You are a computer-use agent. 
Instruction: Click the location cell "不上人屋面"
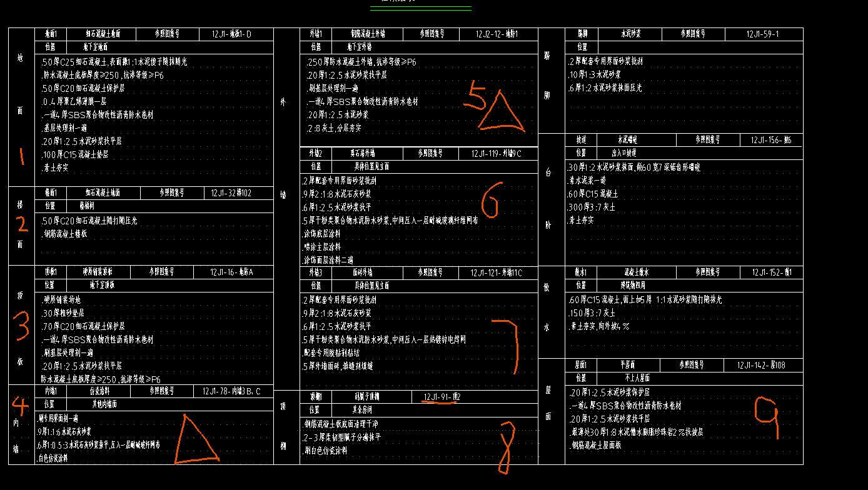tap(637, 378)
